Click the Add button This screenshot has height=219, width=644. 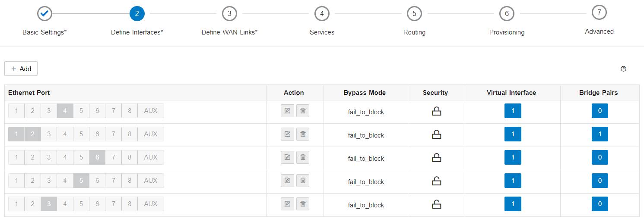coord(21,69)
